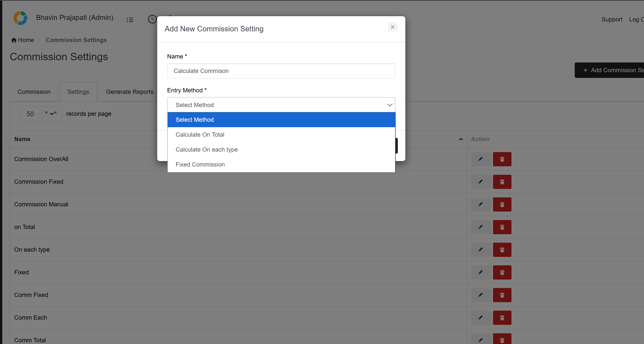
Task: Edit the Commission OverAll row with pencil icon
Action: point(480,159)
